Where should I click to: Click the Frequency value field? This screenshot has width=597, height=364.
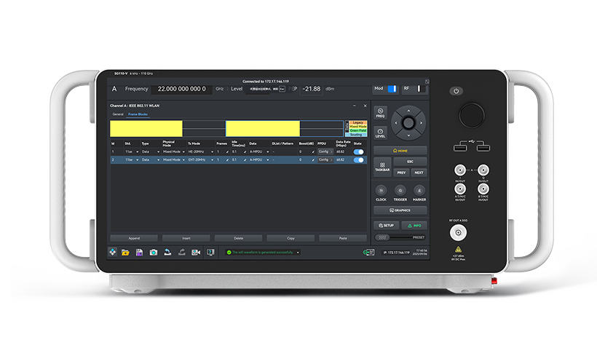[x=181, y=89]
